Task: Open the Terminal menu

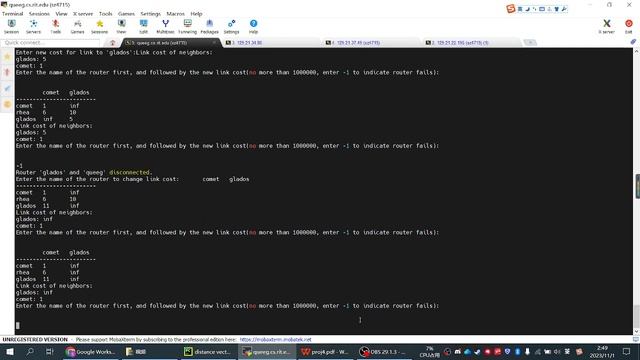Action: (x=13, y=14)
